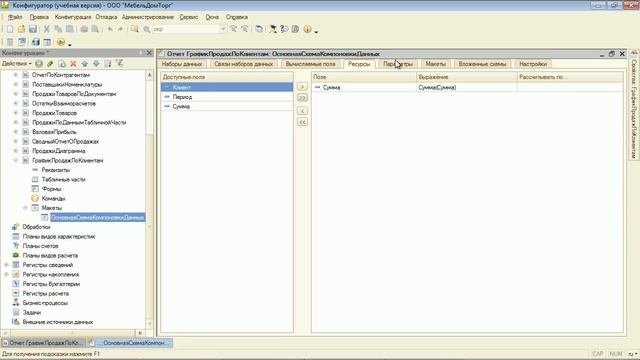Click the Sort list icon in Configuration panel
640x360 pixels.
(x=108, y=64)
